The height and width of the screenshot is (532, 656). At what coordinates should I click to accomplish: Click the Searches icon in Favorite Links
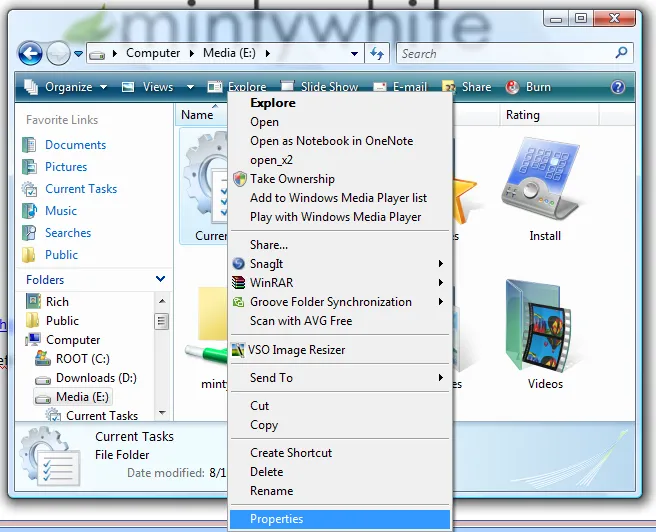click(29, 233)
